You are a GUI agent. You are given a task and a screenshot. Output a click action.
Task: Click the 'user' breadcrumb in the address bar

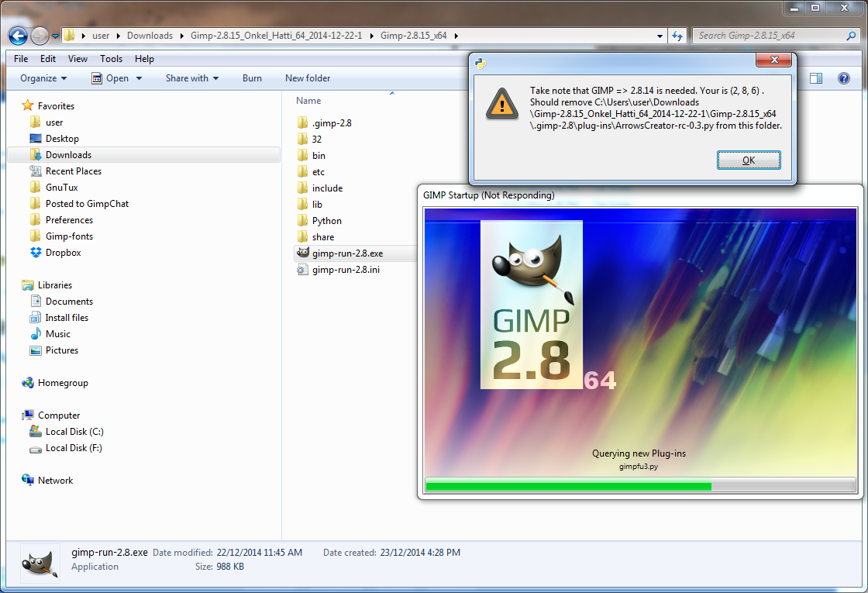tap(101, 36)
